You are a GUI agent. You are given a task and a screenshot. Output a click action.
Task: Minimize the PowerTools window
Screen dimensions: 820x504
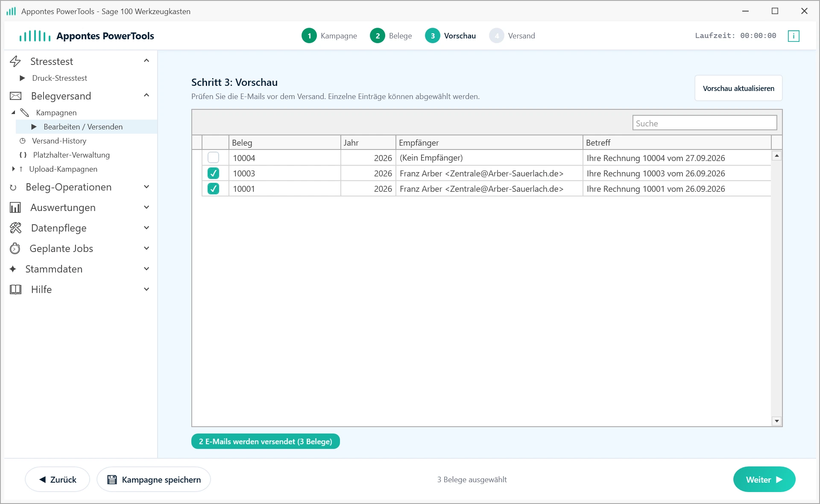pos(746,11)
